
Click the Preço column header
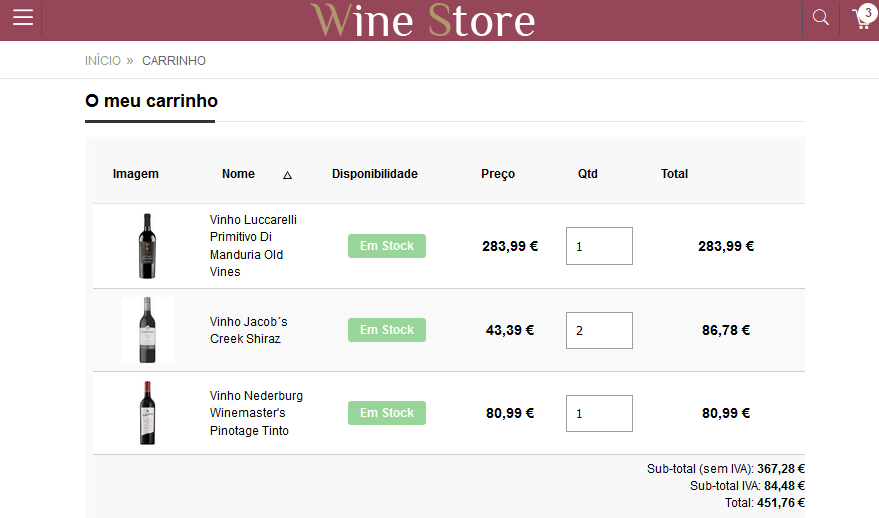498,174
